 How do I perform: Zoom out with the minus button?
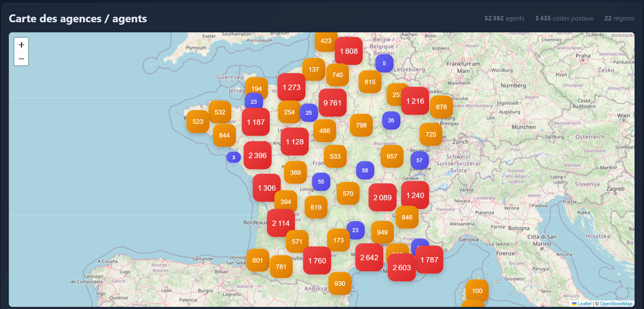tap(21, 58)
